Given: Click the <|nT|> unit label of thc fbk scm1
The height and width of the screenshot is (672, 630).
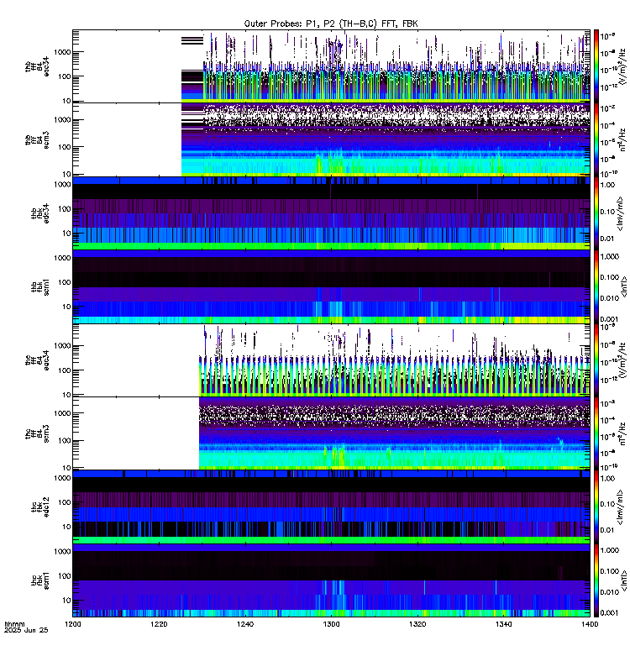Looking at the screenshot, I should (624, 580).
